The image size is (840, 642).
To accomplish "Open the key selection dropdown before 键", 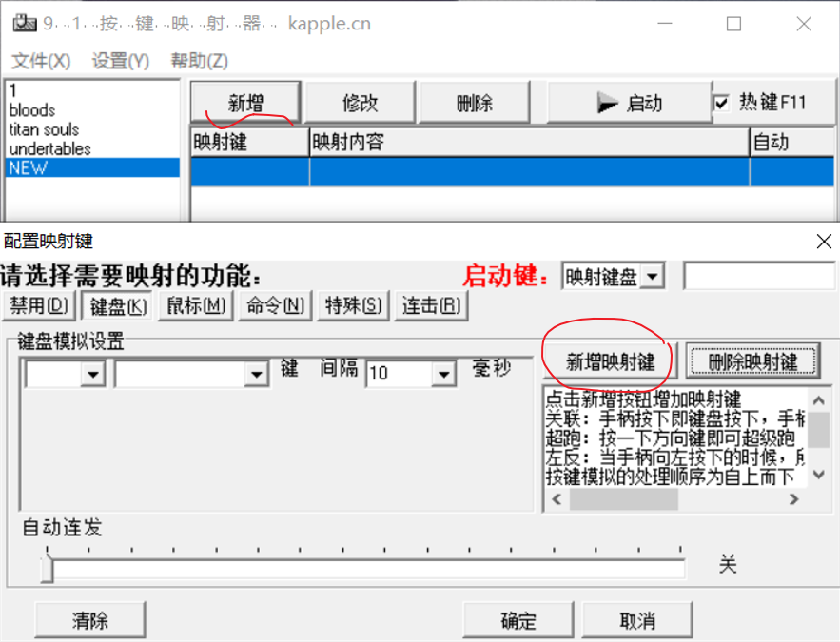I will (256, 374).
